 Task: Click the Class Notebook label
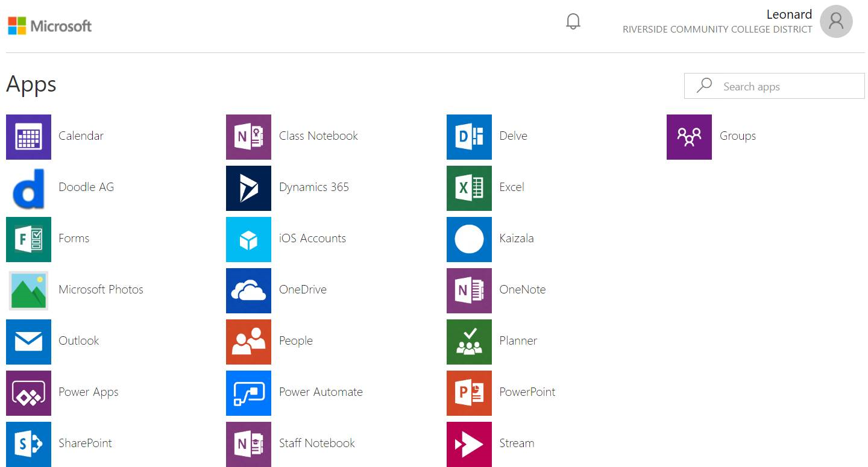click(318, 136)
